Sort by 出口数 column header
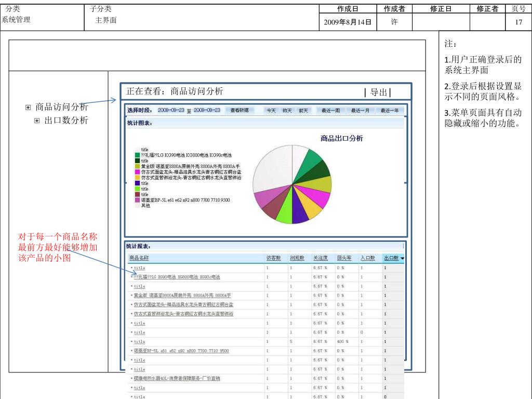The height and width of the screenshot is (399, 532). tap(391, 258)
